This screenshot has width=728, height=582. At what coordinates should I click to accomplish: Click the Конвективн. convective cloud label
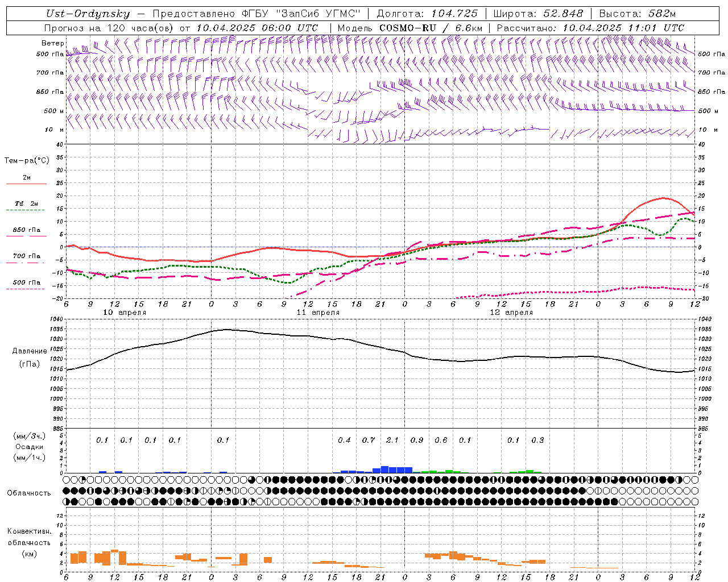29,531
